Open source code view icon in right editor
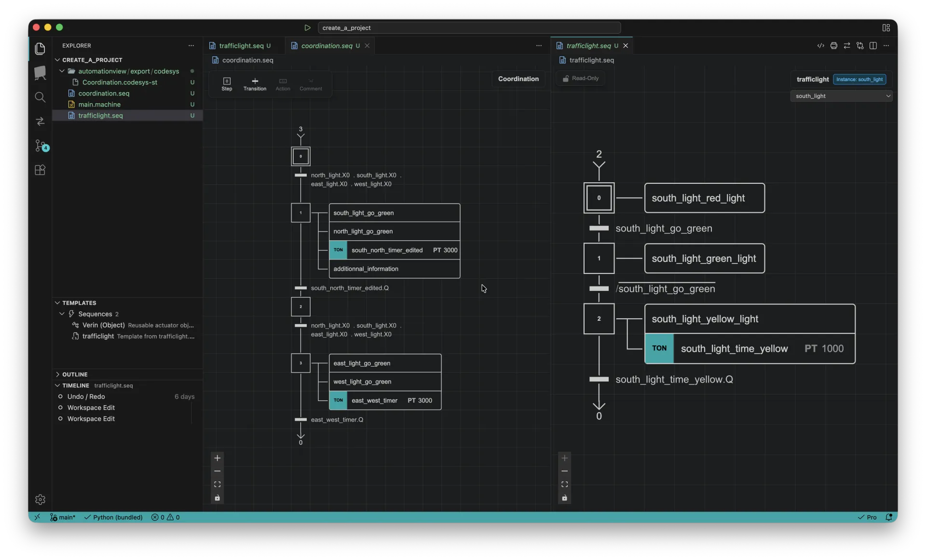This screenshot has height=560, width=926. click(820, 46)
